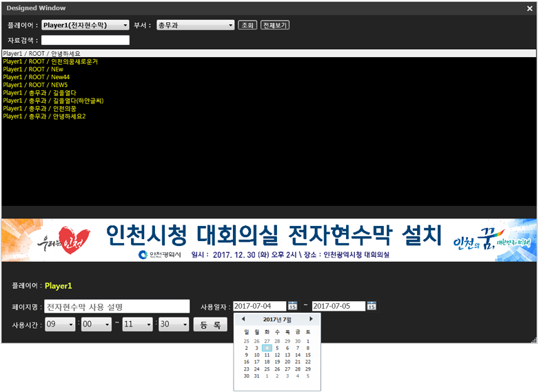Click the 페이지명 page name field
This screenshot has width=539, height=392.
coord(117,307)
